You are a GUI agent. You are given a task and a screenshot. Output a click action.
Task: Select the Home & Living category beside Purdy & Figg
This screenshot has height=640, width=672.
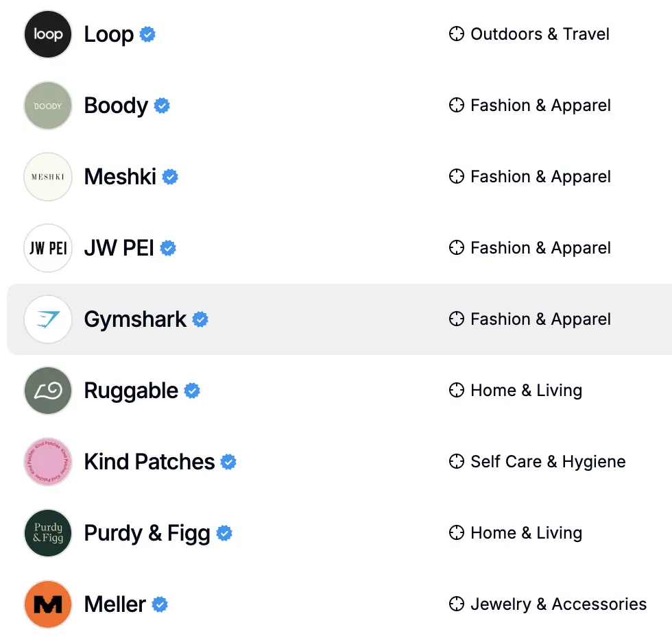coord(526,533)
